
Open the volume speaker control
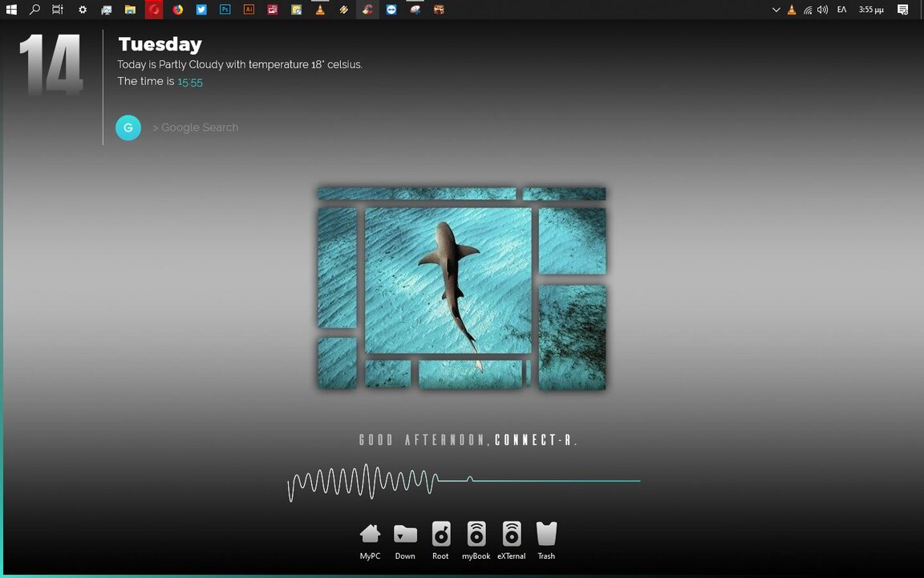(x=823, y=10)
